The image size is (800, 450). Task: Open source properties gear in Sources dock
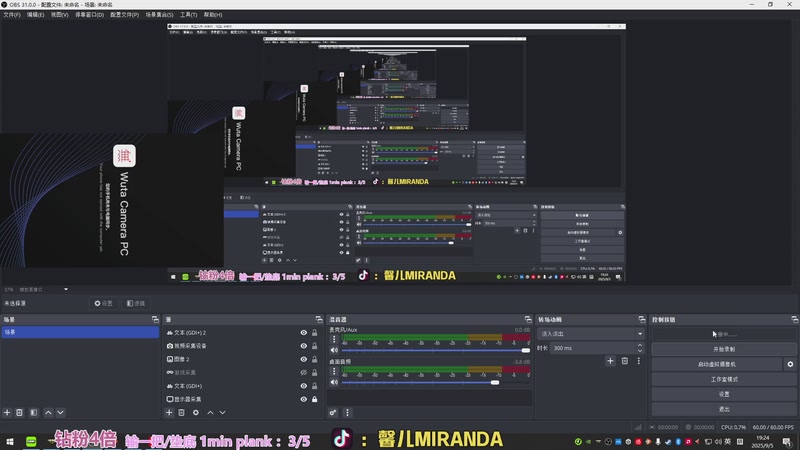point(196,412)
